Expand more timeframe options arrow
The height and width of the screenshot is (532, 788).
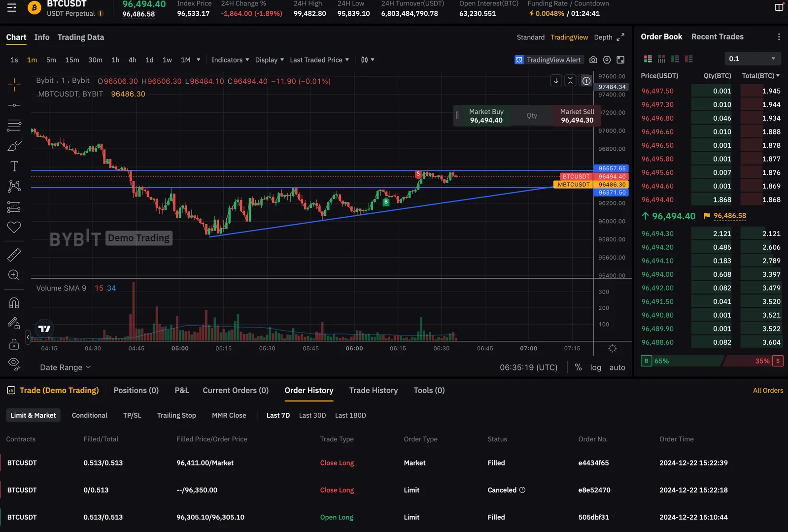pyautogui.click(x=199, y=60)
